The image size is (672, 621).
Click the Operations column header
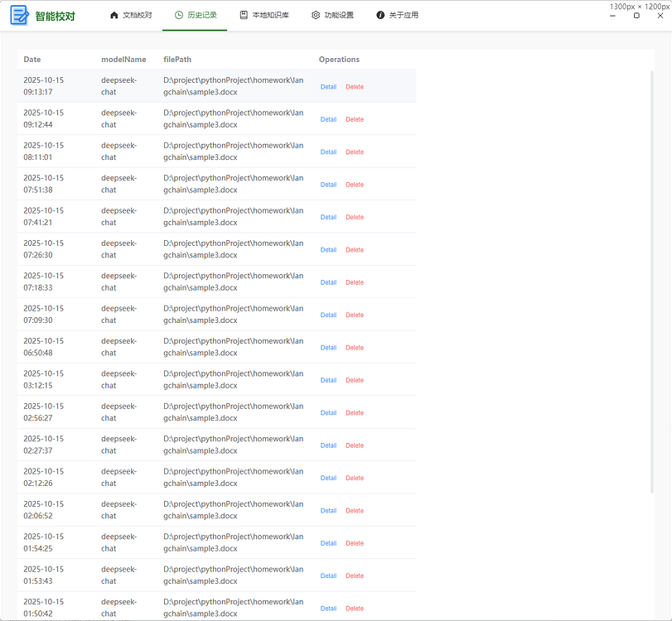tap(339, 60)
